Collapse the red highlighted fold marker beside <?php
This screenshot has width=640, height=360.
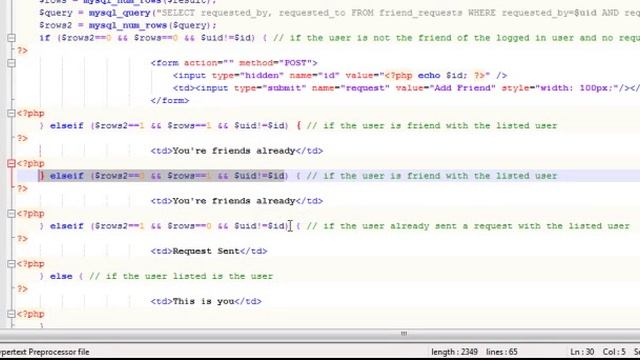pos(11,163)
